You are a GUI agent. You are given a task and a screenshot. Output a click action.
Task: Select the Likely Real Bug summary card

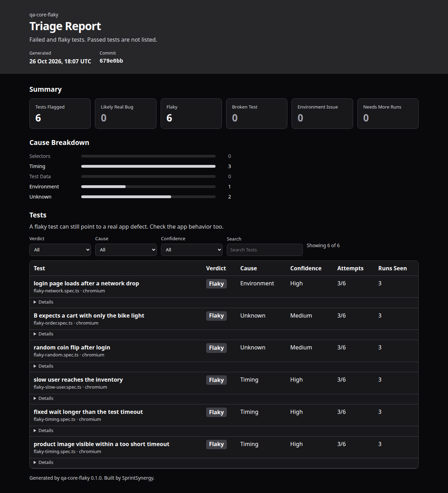126,113
